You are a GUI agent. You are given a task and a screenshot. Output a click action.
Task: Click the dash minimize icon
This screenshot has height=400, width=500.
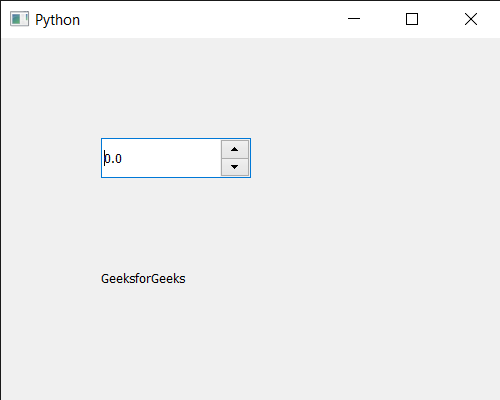click(x=354, y=18)
